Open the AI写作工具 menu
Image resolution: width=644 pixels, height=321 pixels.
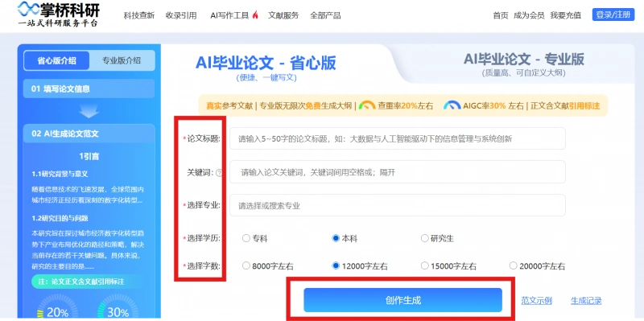click(229, 15)
